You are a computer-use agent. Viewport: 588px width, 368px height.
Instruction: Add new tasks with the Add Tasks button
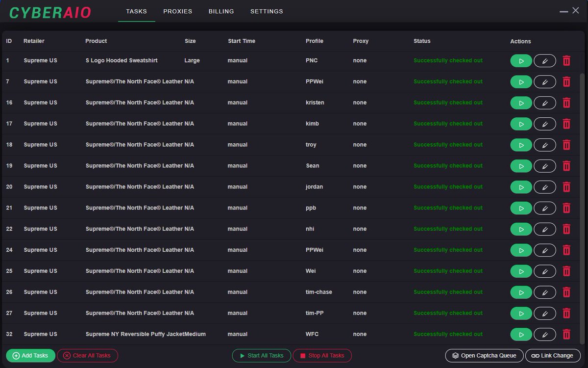click(30, 355)
